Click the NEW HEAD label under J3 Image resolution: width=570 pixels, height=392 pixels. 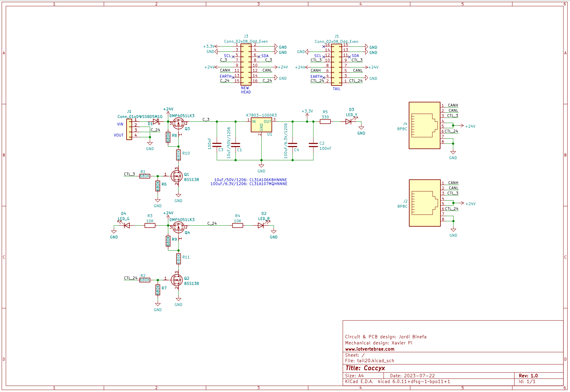246,90
